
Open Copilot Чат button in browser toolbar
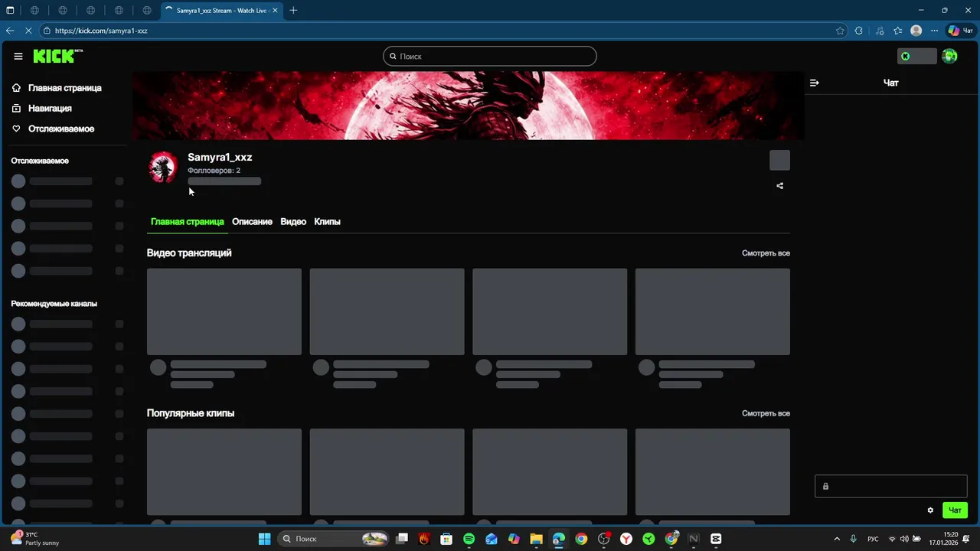(x=960, y=31)
